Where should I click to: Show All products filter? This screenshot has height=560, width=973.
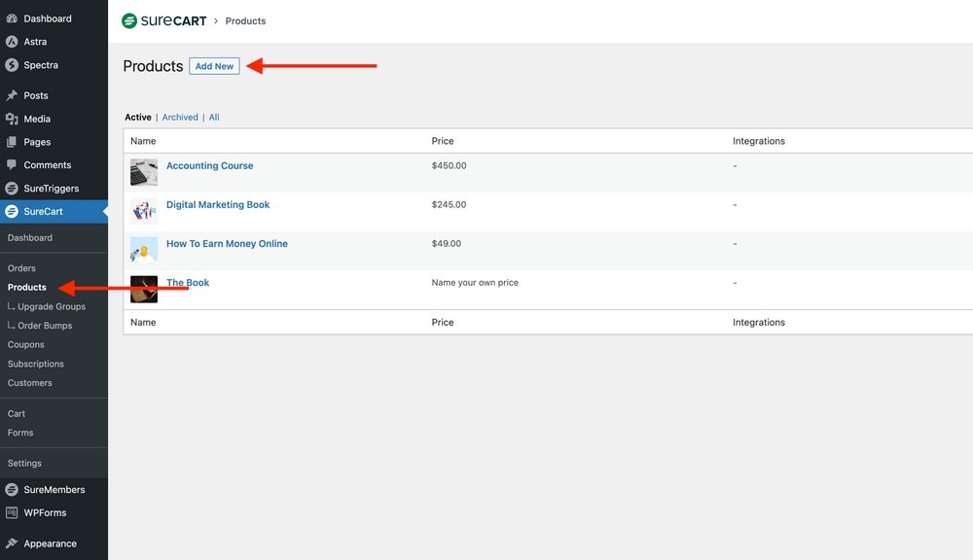point(214,118)
